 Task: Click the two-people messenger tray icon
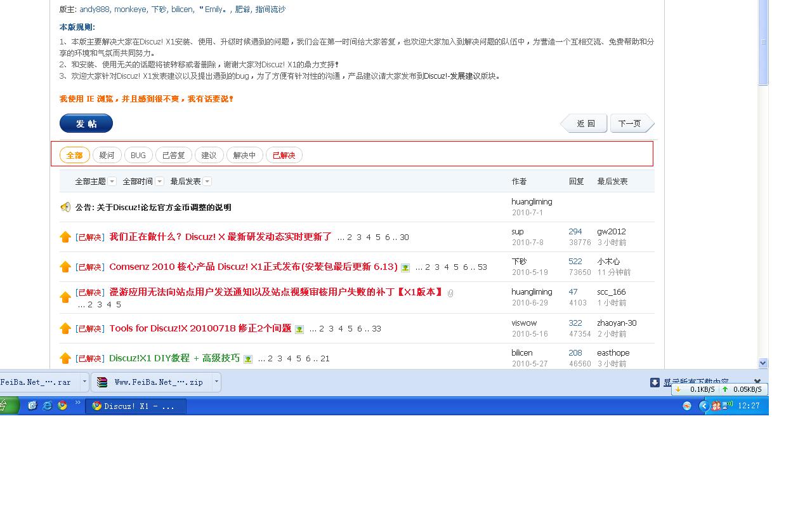pyautogui.click(x=716, y=406)
